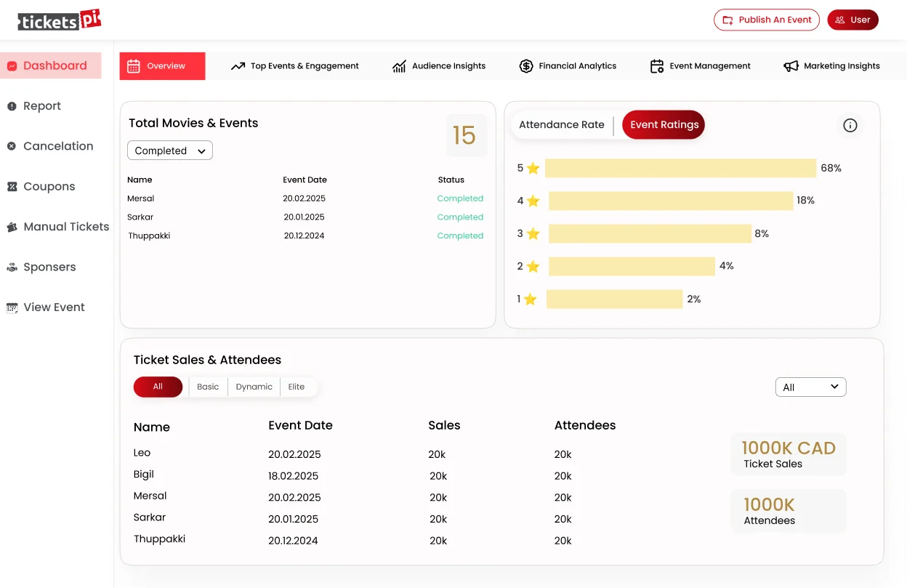
Task: Open Report in sidebar
Action: point(34,106)
